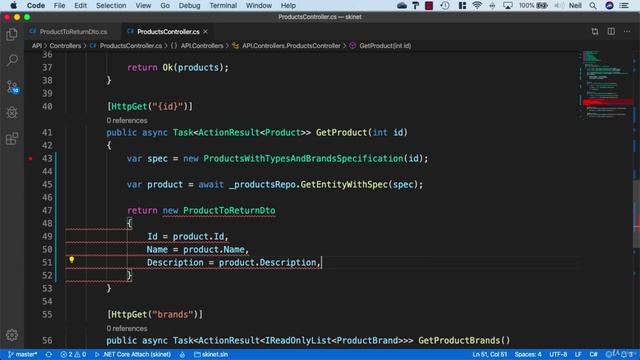The image size is (640, 360).
Task: Open the Window menu
Action: [259, 5]
